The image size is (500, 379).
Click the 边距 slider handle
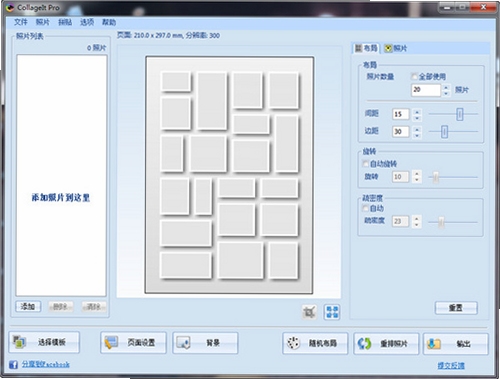pos(444,132)
